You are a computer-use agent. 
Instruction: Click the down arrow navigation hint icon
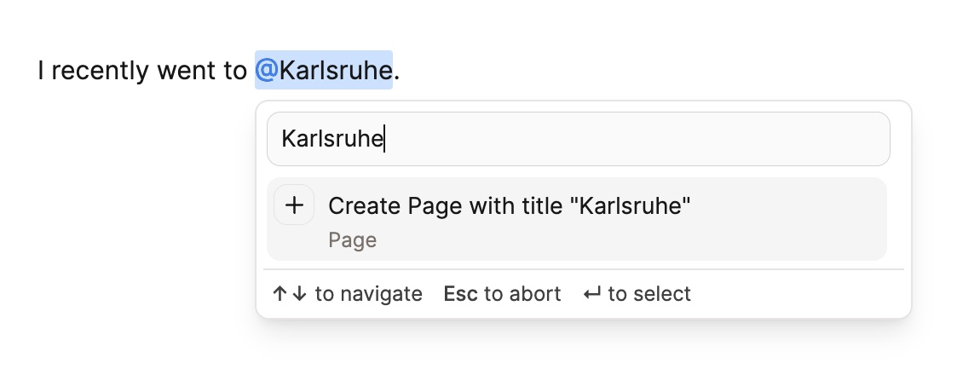pyautogui.click(x=299, y=294)
